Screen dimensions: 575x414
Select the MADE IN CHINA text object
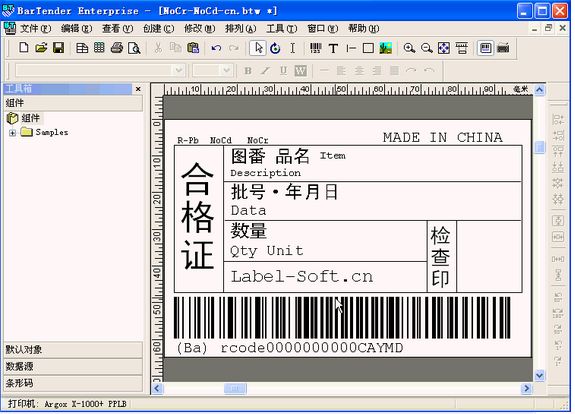(x=443, y=138)
